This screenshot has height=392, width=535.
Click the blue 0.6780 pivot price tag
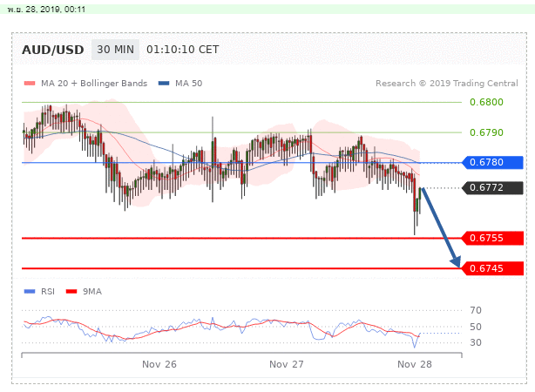click(492, 162)
